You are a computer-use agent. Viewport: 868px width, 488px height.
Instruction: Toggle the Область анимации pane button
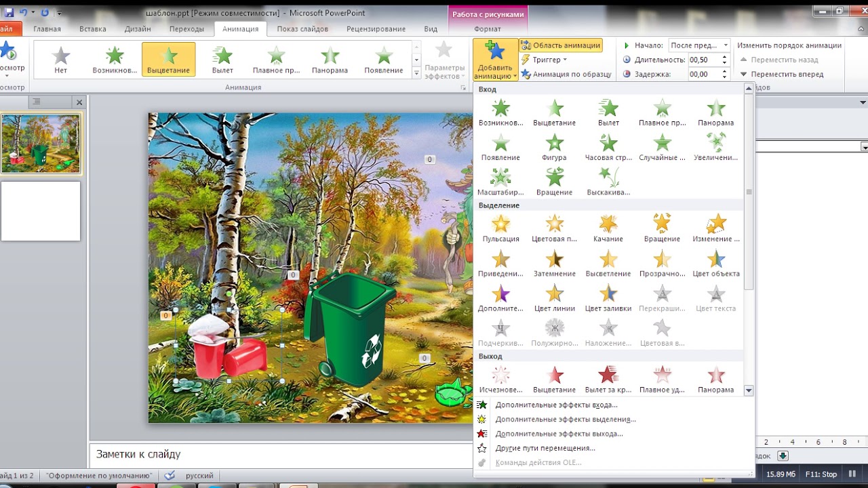coord(561,45)
